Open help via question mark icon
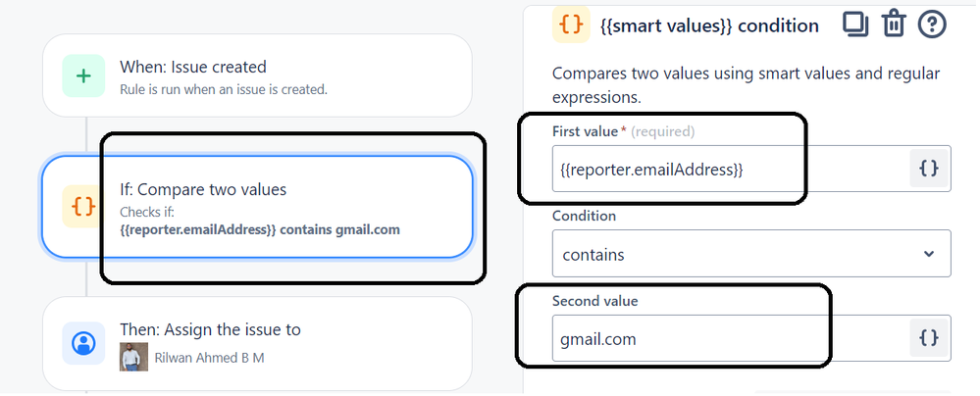The width and height of the screenshot is (980, 396). [x=931, y=24]
